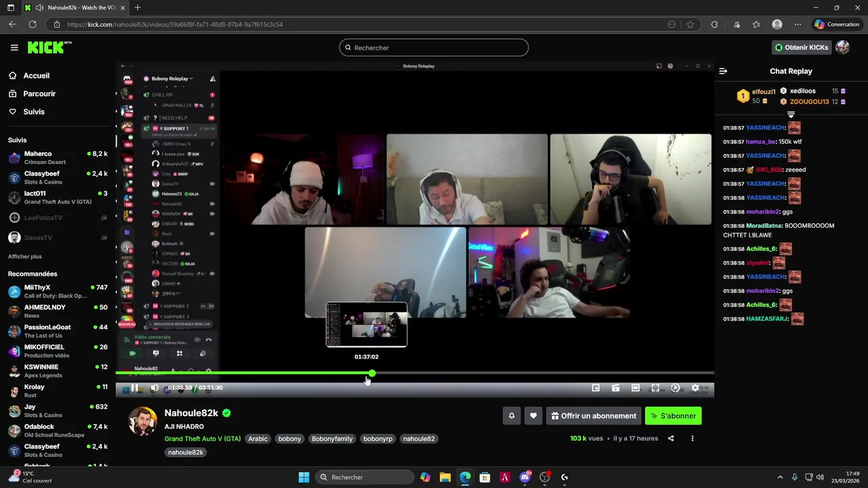Open new browser tab
868x488 pixels.
point(138,7)
